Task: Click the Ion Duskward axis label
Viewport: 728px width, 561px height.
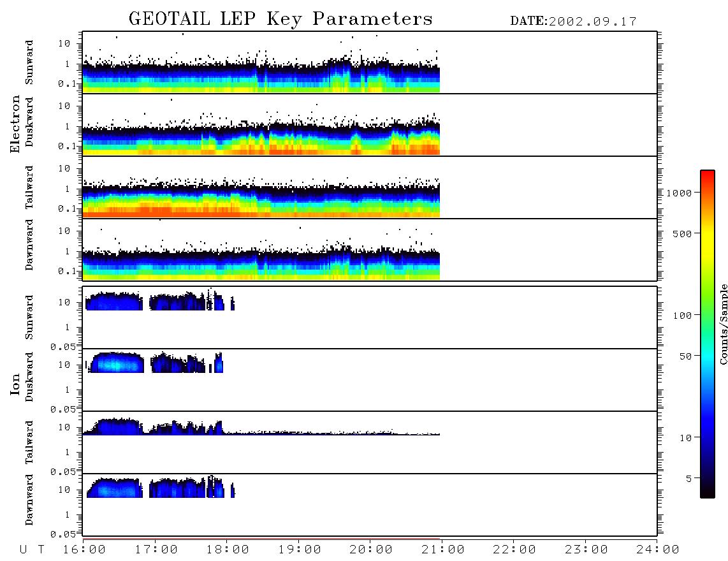Action: [29, 377]
